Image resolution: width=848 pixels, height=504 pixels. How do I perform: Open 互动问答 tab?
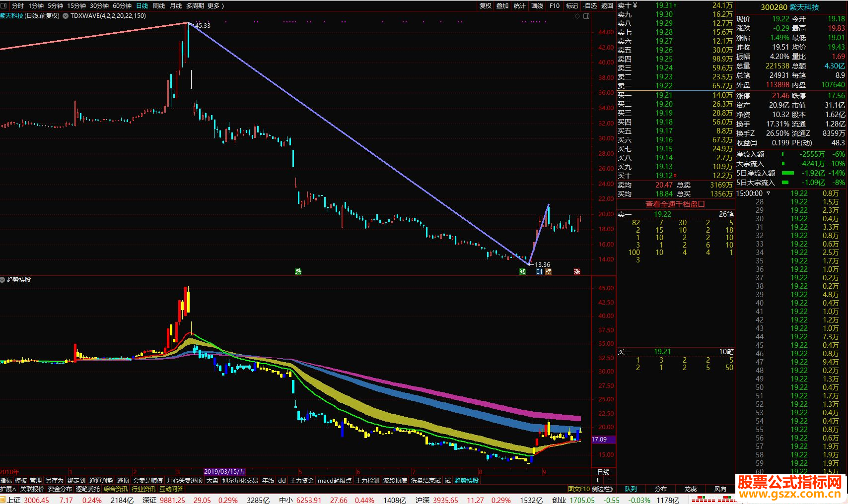pyautogui.click(x=171, y=489)
